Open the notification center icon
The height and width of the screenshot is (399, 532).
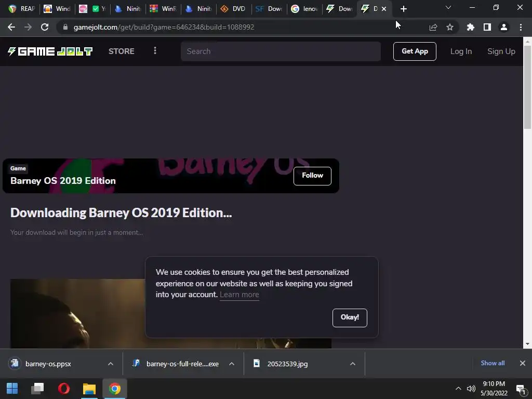click(521, 389)
